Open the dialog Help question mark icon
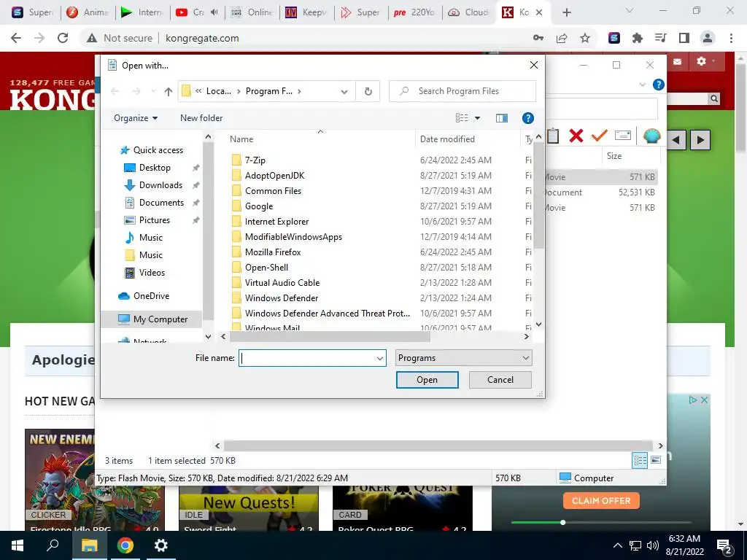 click(x=528, y=118)
